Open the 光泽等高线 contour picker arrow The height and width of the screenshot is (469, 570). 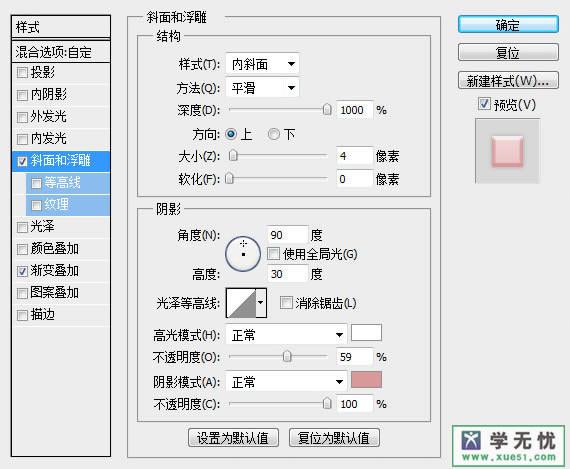261,302
